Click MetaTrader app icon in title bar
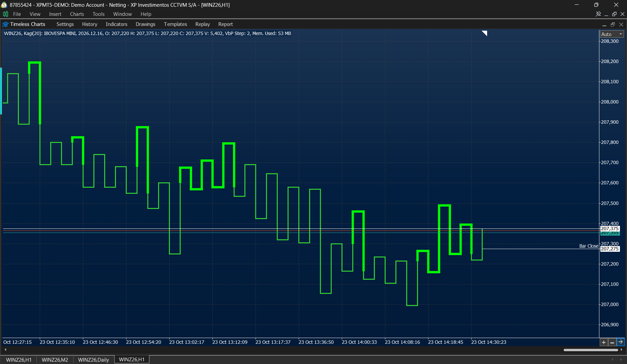Screen dimensions: 627x364 4,5
